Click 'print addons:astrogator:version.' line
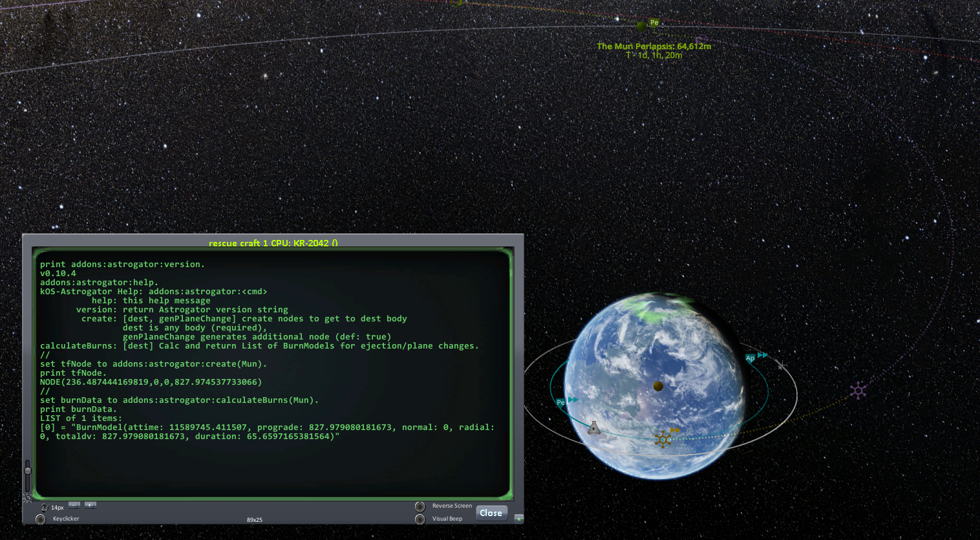This screenshot has width=980, height=540. point(123,265)
